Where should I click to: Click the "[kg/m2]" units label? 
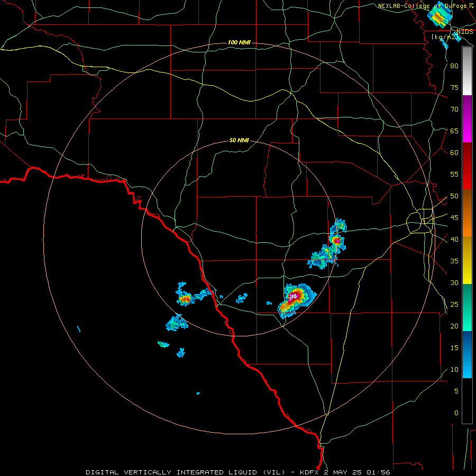(x=445, y=37)
